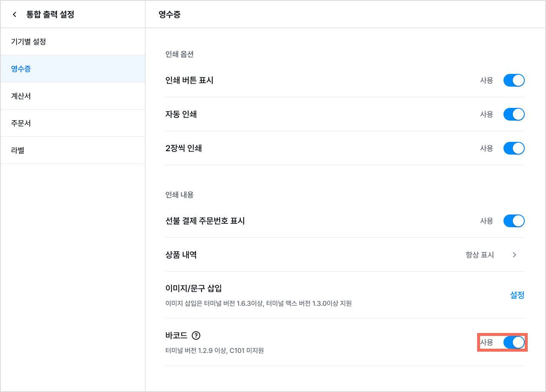Viewport: 546px width, 392px height.
Task: Click the 바코드 setting label
Action: click(176, 336)
